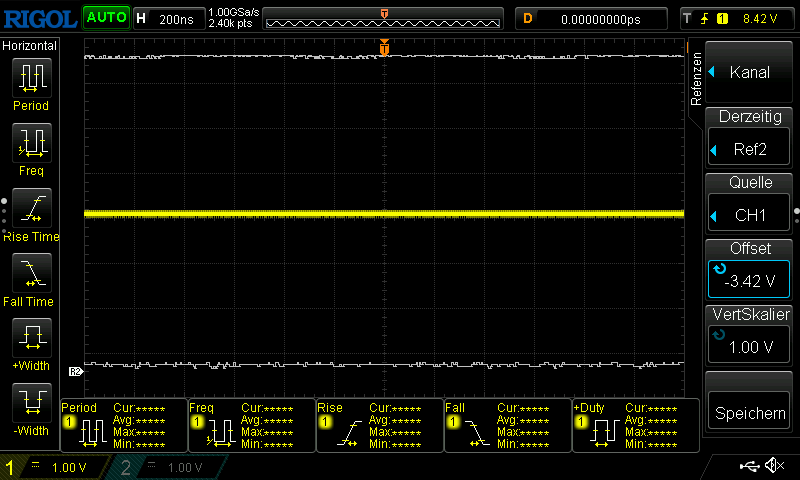Select the Freq measurement icon
Screen dimensions: 800x480
click(x=31, y=145)
